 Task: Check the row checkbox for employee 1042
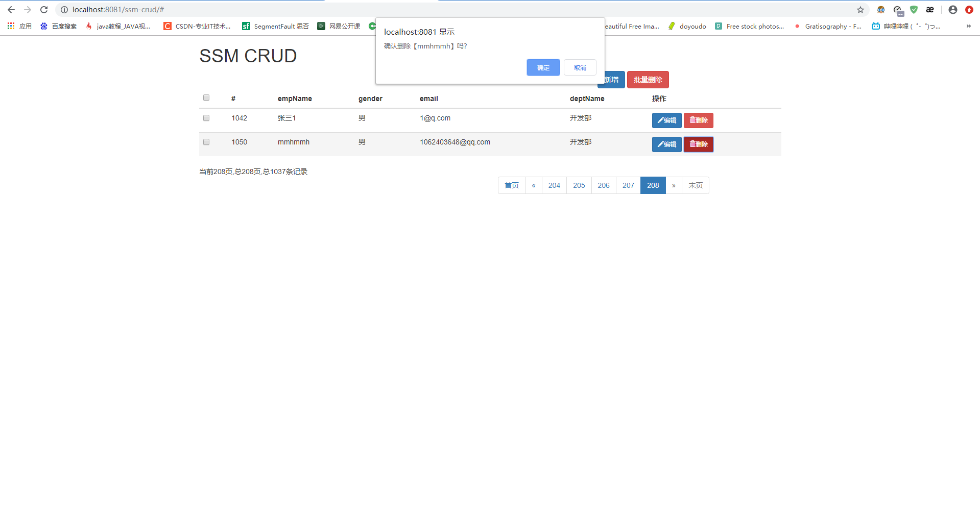pos(206,118)
